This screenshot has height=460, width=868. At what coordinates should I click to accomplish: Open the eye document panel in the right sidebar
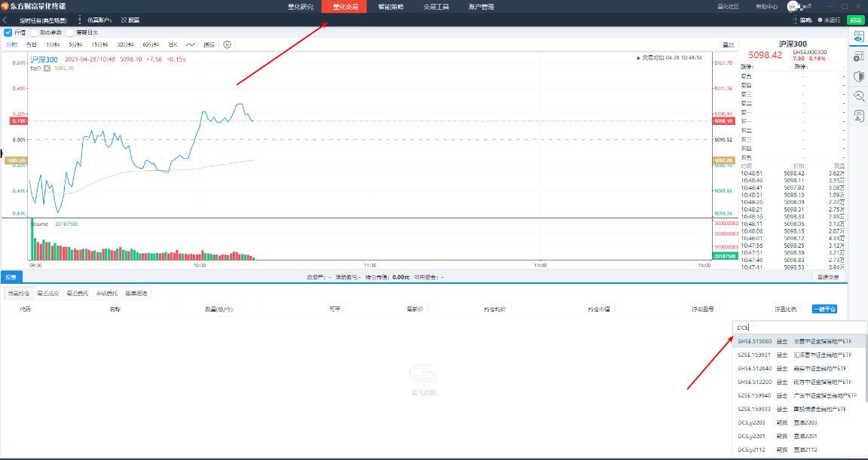859,37
